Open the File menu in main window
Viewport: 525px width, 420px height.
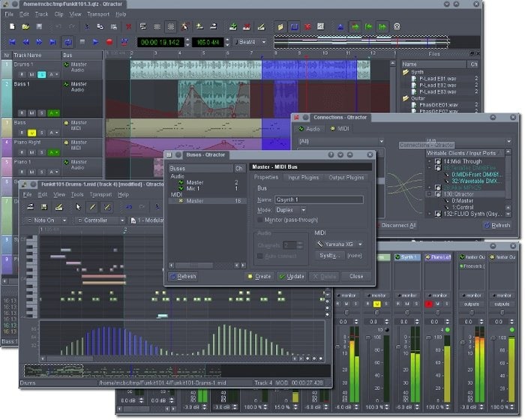(x=9, y=14)
